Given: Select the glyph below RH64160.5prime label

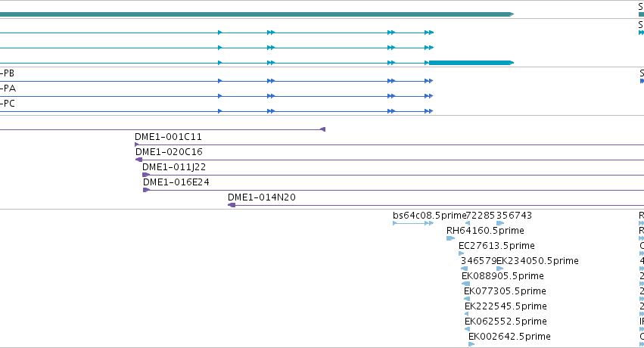Looking at the screenshot, I should click(450, 238).
